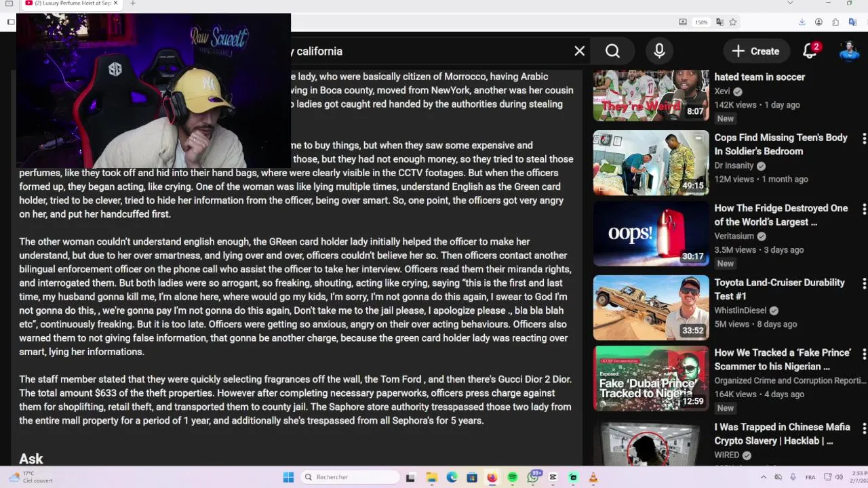Image resolution: width=868 pixels, height=488 pixels.
Task: Start voice search with the microphone button
Action: coord(659,51)
